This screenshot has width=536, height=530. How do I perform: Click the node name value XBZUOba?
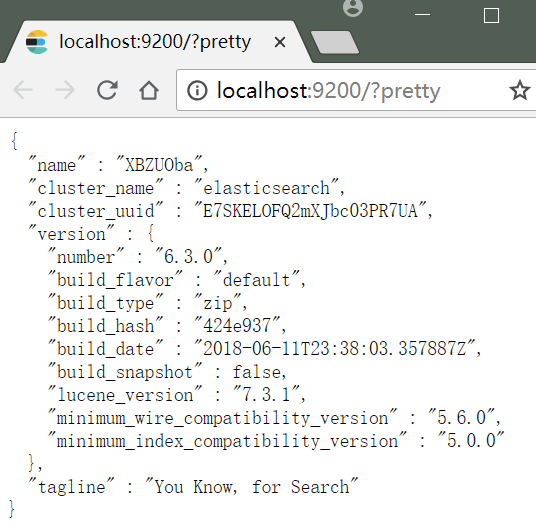click(159, 165)
